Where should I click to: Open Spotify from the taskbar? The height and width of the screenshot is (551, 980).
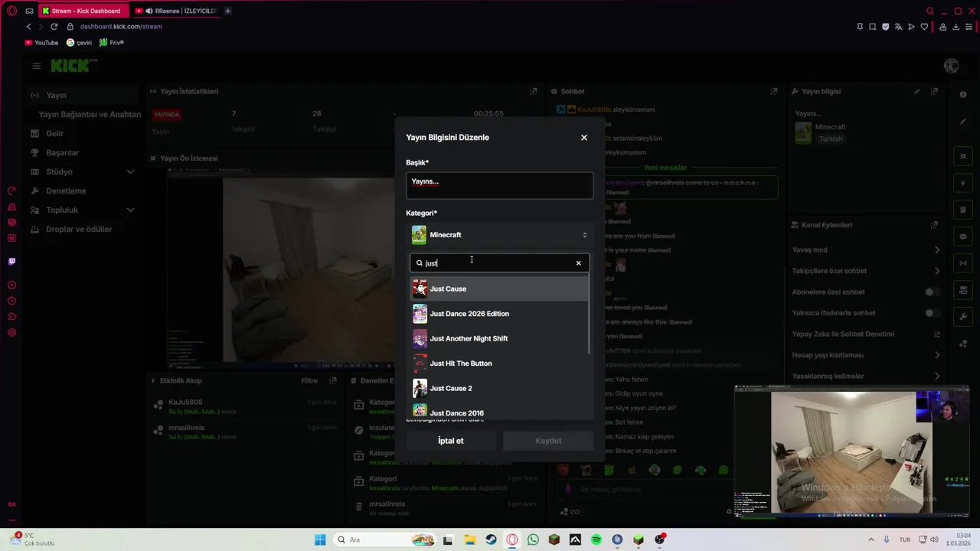596,540
